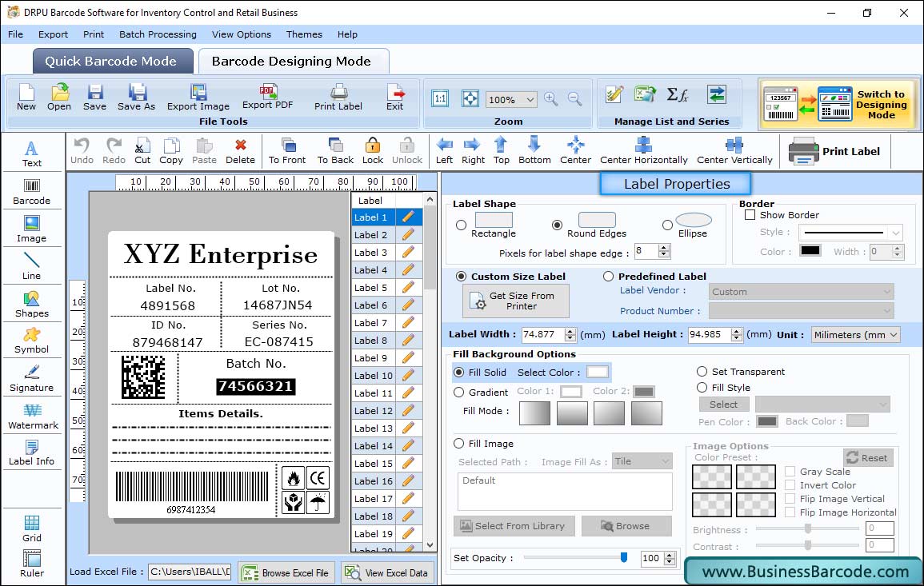This screenshot has width=924, height=586.
Task: Select Set Transparent option
Action: point(702,372)
